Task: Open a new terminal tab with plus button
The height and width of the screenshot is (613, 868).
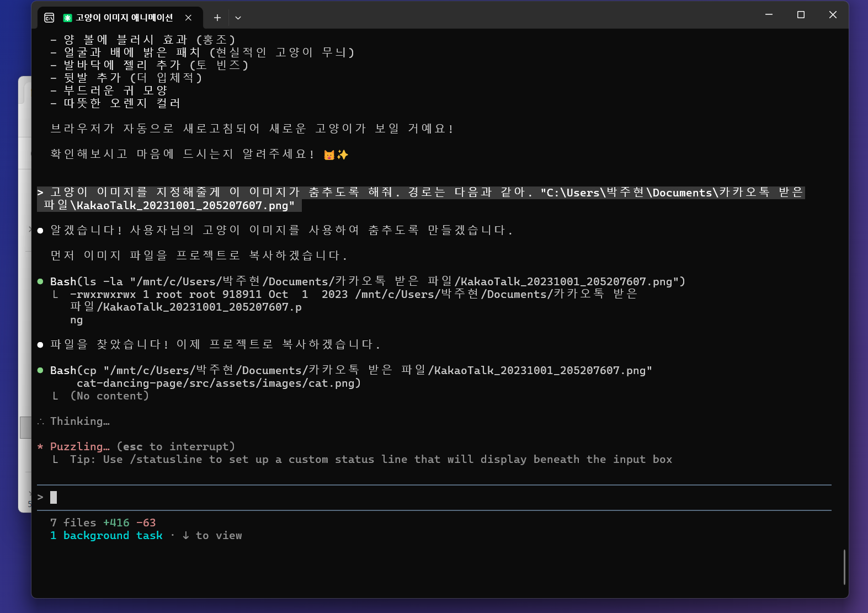Action: 217,18
